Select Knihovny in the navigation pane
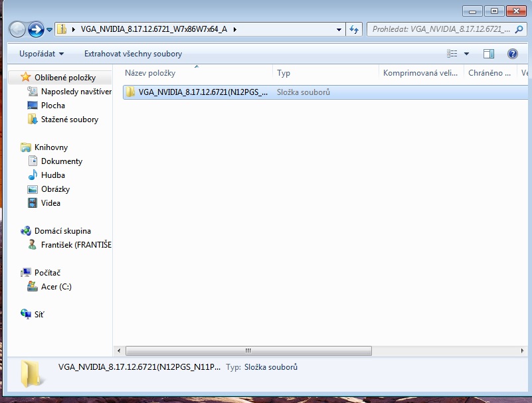 coord(51,147)
